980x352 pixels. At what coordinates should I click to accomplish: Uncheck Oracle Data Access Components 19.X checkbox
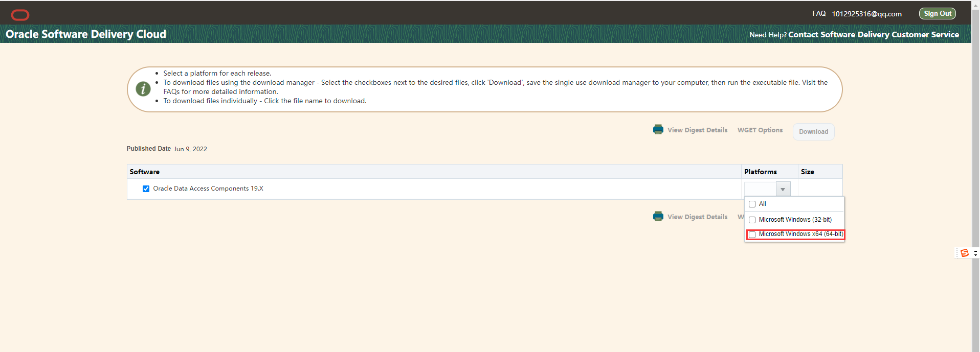click(x=146, y=189)
